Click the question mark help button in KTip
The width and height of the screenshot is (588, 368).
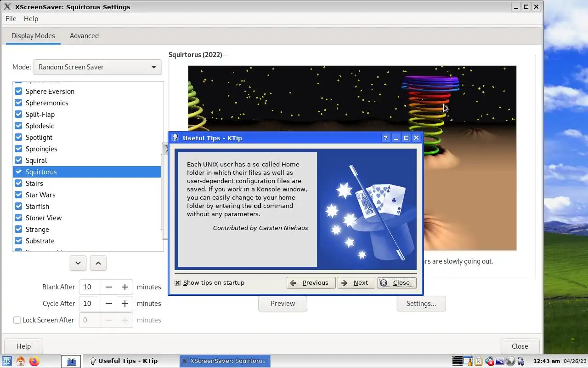click(386, 138)
